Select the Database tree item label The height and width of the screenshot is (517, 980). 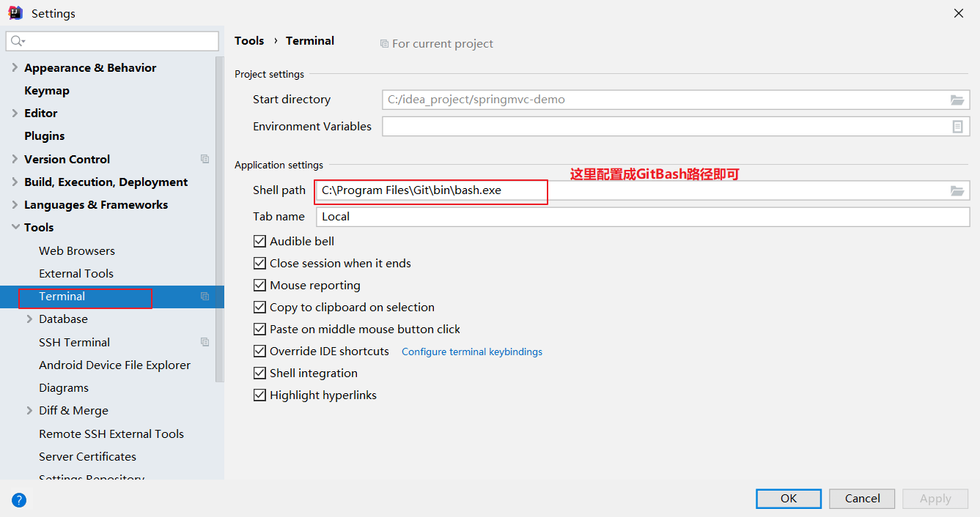[x=63, y=319]
